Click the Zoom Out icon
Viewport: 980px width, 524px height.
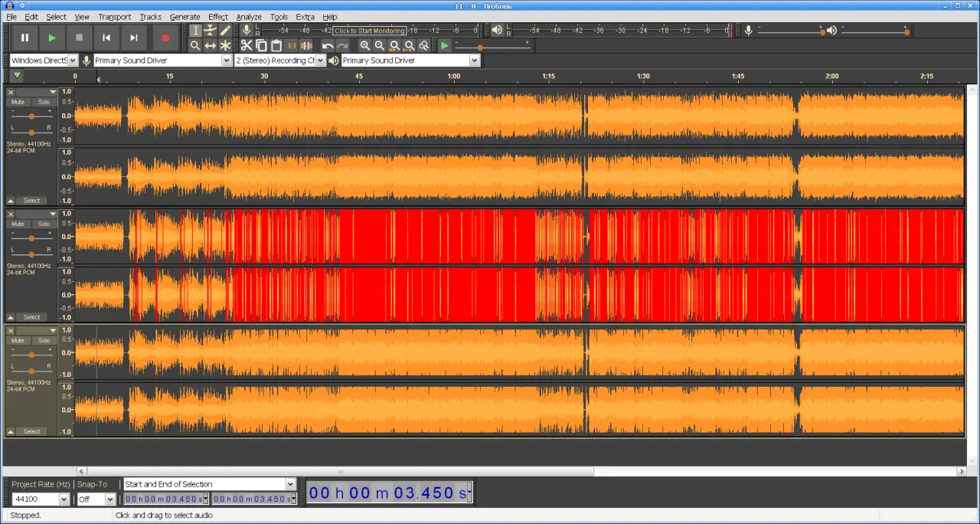click(x=380, y=45)
